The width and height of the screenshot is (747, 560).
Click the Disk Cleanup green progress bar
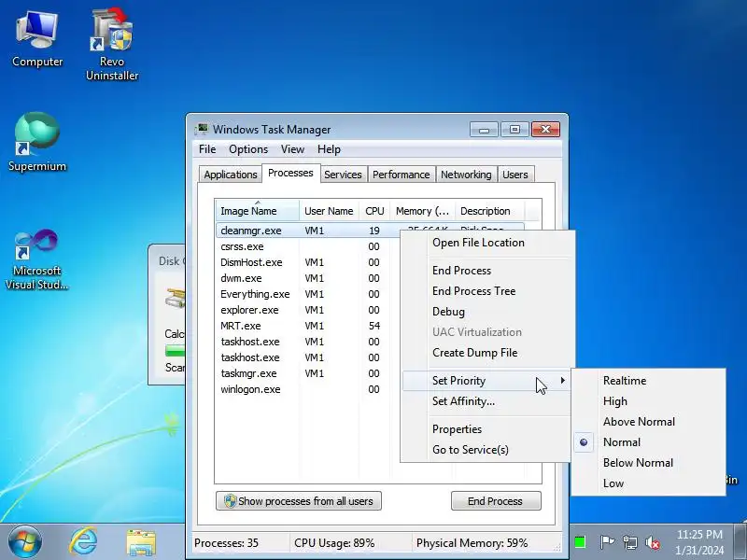[x=175, y=351]
